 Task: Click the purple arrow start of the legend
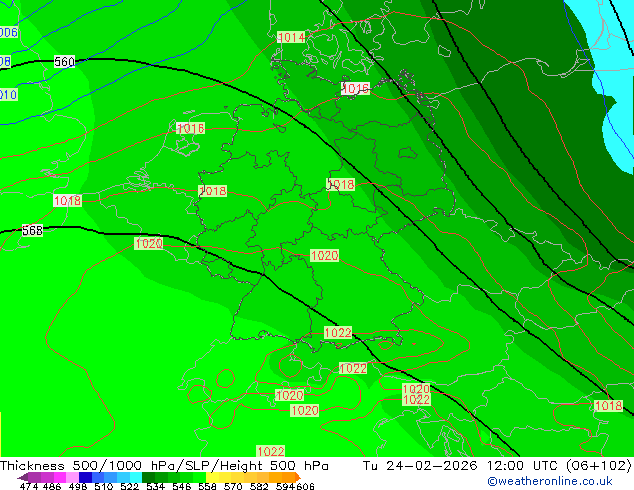pyautogui.click(x=22, y=477)
